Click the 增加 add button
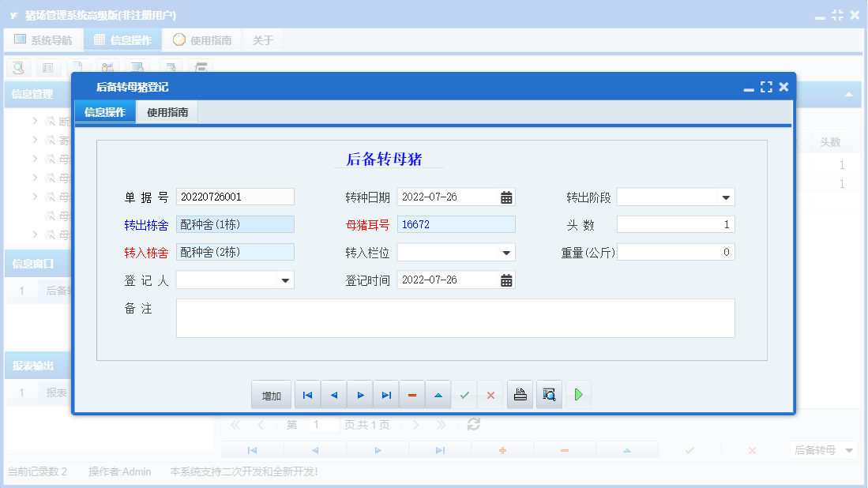 point(271,394)
